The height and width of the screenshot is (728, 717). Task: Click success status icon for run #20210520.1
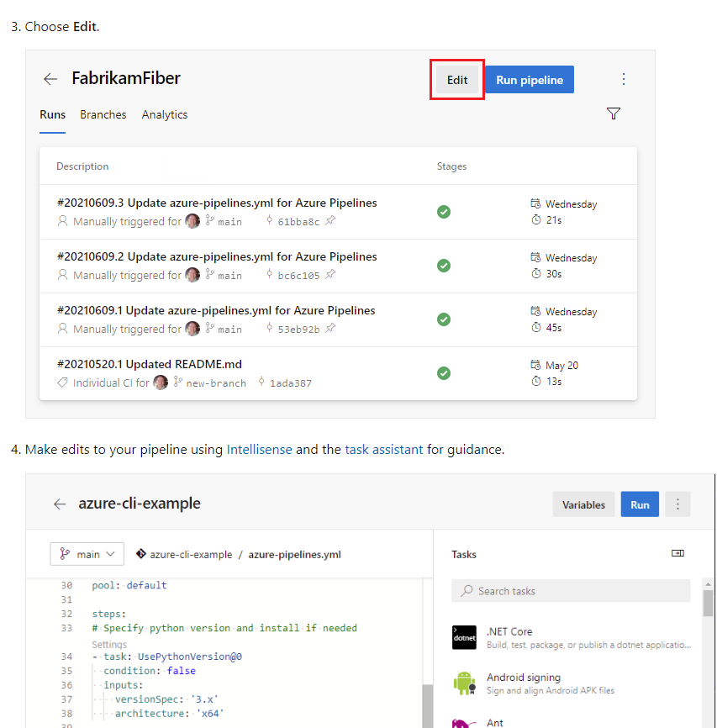click(x=444, y=373)
